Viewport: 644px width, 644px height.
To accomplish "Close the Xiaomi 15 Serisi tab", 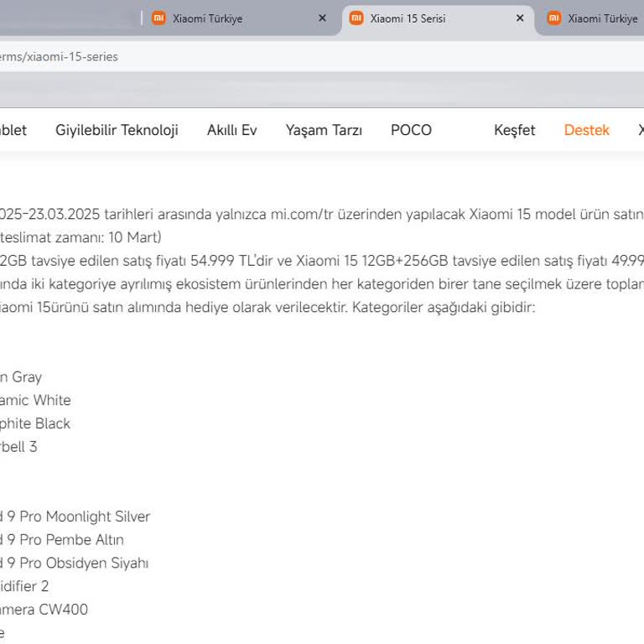I will [x=520, y=18].
